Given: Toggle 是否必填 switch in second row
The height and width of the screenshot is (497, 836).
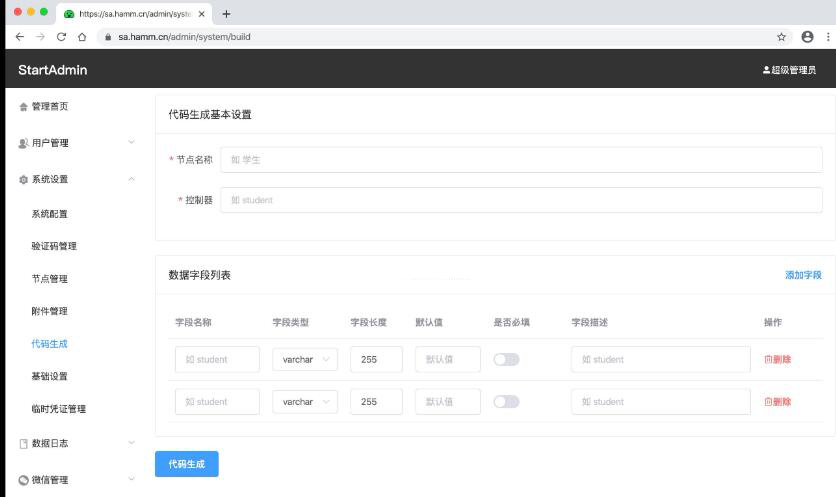Looking at the screenshot, I should [506, 402].
